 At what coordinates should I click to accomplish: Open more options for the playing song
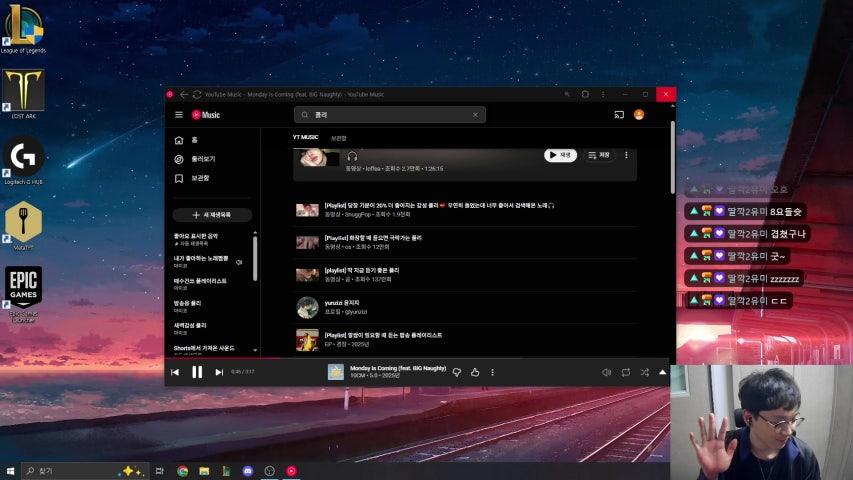(x=492, y=372)
